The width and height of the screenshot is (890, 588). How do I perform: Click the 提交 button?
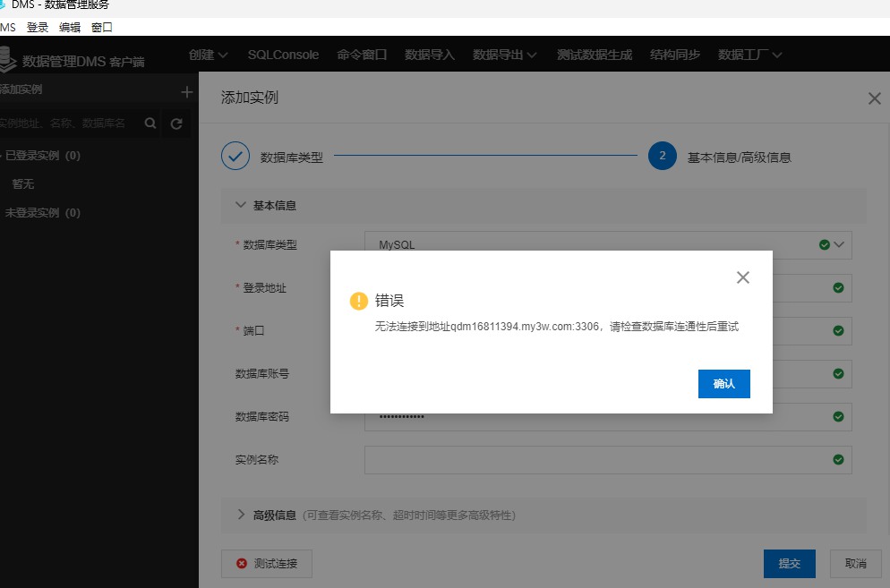click(789, 564)
